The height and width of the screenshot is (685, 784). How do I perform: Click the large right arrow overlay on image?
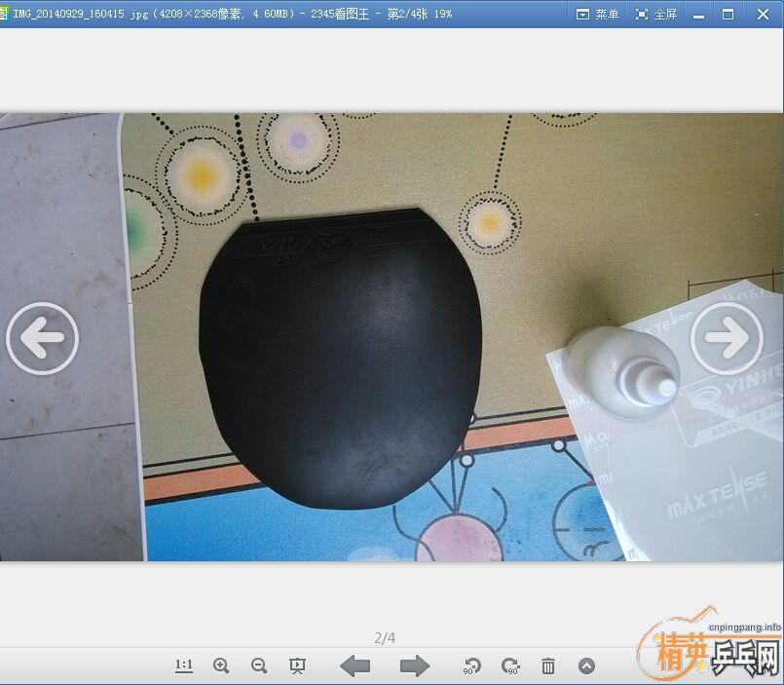click(x=727, y=338)
